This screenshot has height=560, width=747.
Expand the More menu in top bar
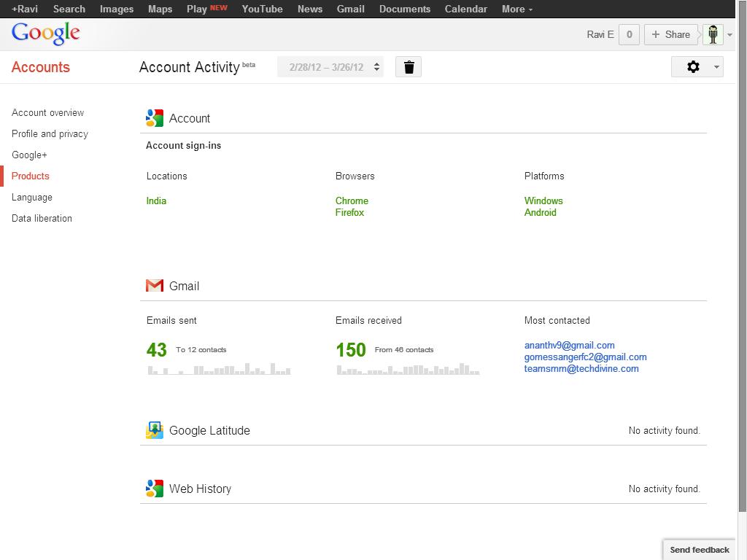(516, 9)
